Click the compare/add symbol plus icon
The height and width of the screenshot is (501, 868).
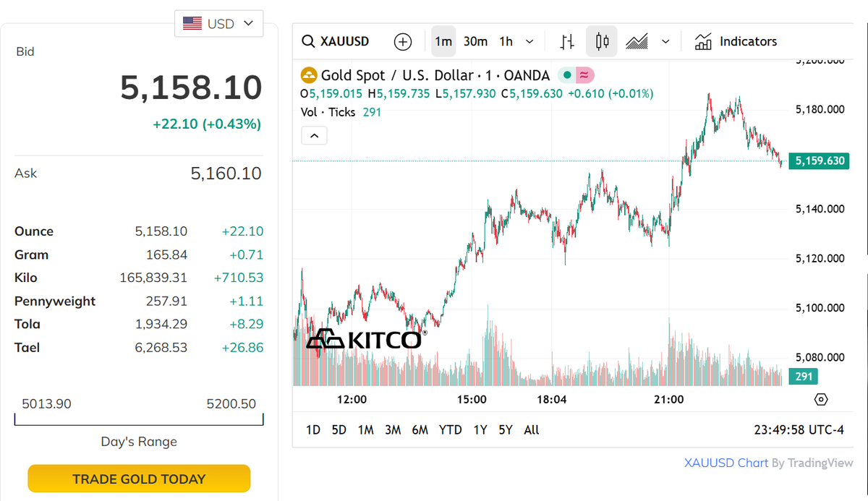[x=403, y=41]
